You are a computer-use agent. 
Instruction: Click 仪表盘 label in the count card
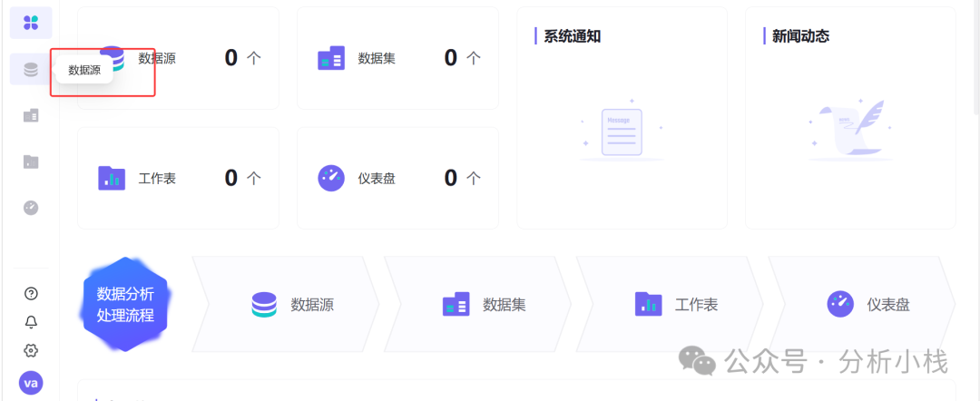click(x=377, y=179)
